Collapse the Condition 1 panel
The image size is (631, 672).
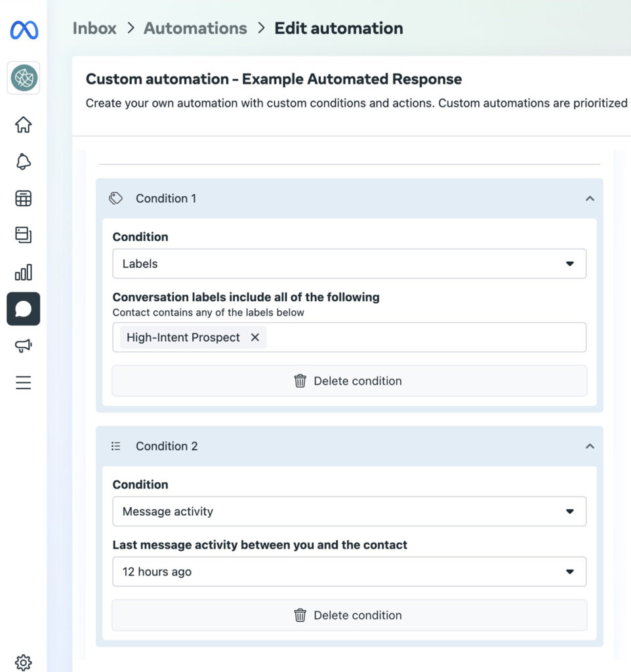[x=589, y=198]
